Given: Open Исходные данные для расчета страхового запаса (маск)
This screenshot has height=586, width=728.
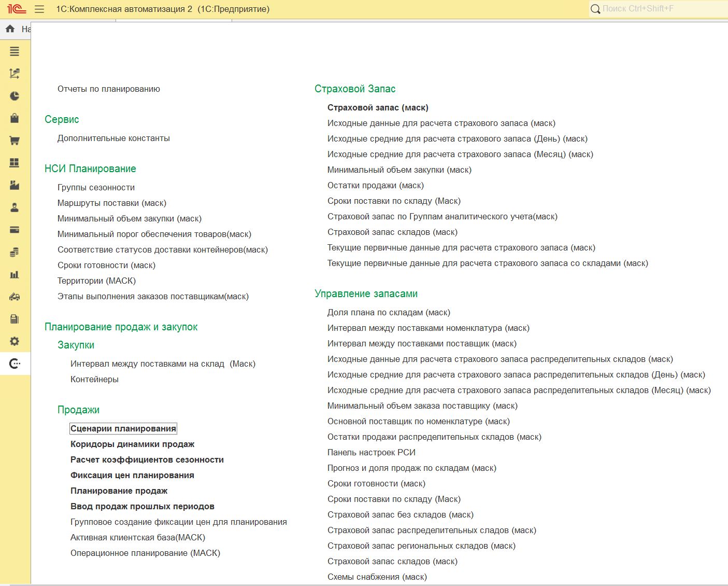Looking at the screenshot, I should point(441,123).
